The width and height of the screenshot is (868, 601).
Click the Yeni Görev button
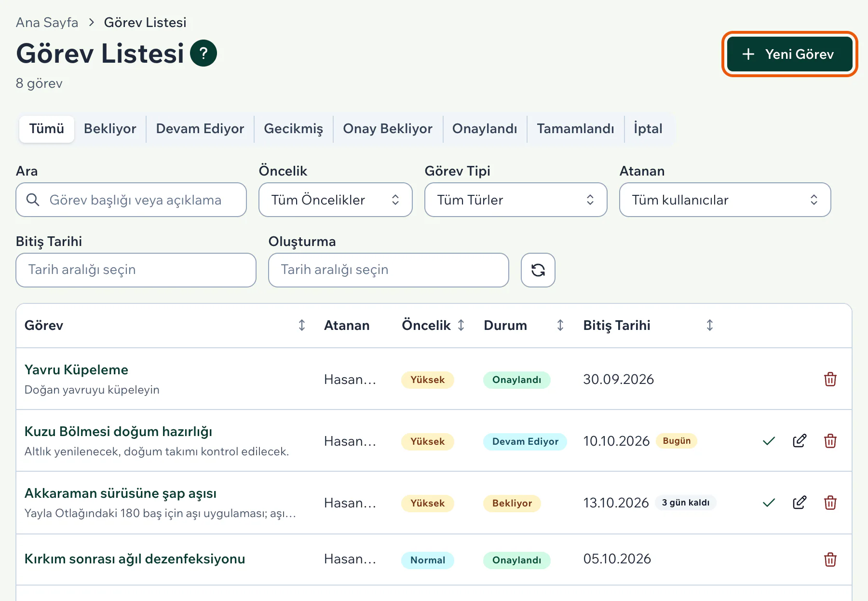789,54
